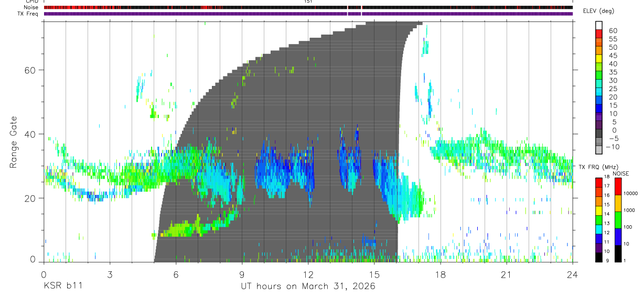The image size is (644, 297).
Task: Click the x-axis tick label '12'
Action: pos(308,274)
